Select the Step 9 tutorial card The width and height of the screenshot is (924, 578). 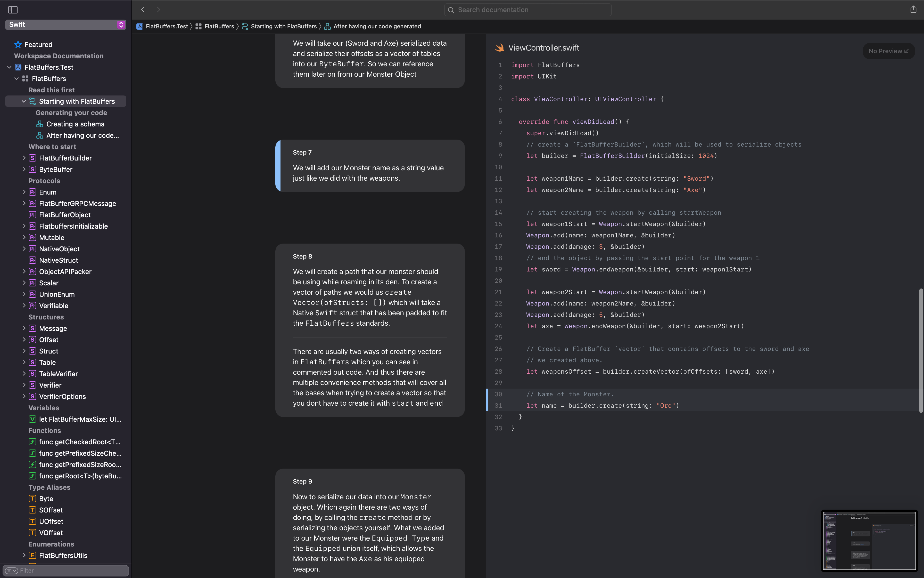tap(370, 523)
